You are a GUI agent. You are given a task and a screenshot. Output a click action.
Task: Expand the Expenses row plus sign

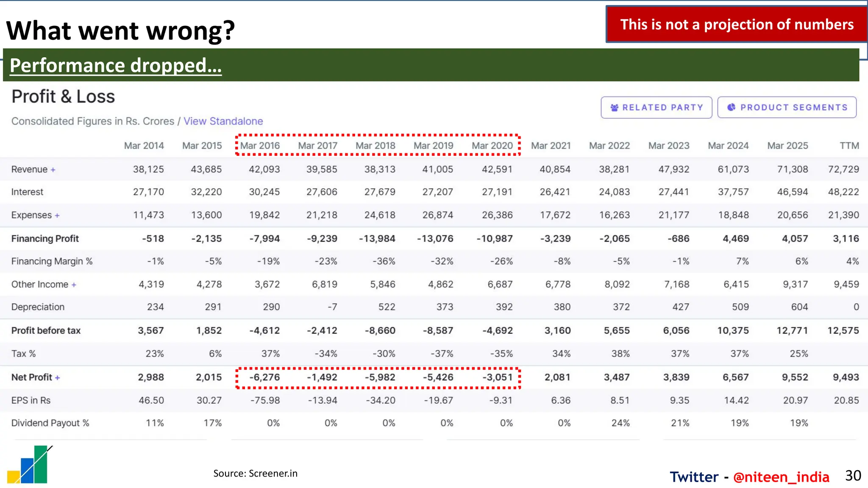(57, 216)
